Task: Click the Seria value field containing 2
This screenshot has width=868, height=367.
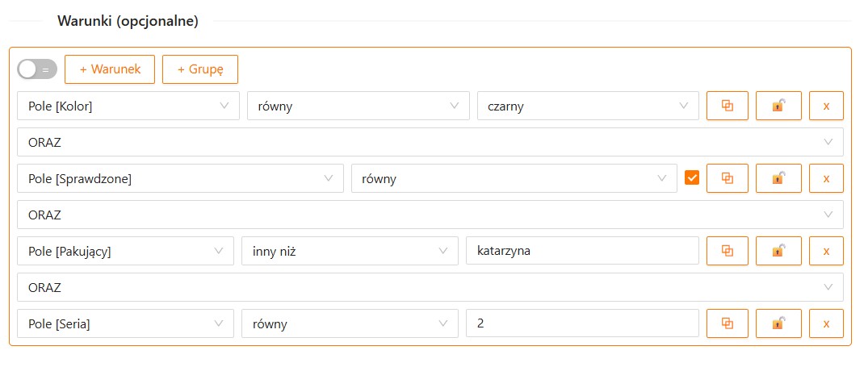Action: click(x=581, y=323)
